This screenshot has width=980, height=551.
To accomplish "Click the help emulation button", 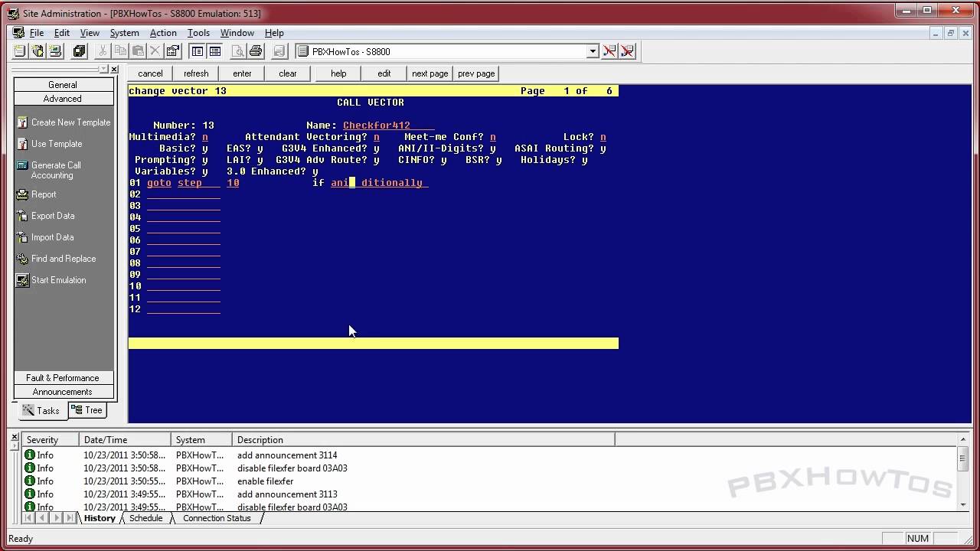I will click(338, 73).
